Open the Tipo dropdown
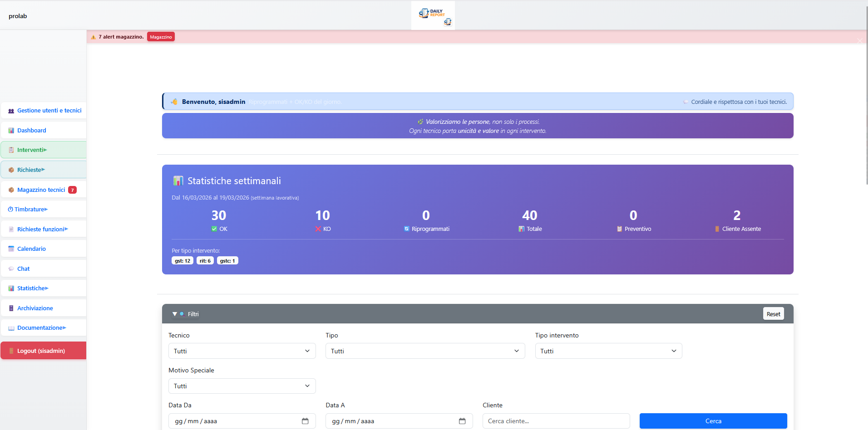The height and width of the screenshot is (430, 868). [x=425, y=351]
